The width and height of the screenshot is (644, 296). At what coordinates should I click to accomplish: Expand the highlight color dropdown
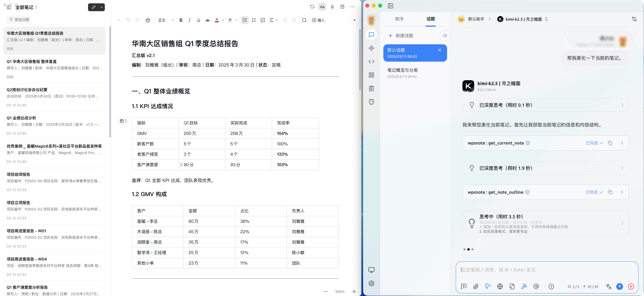(236, 20)
